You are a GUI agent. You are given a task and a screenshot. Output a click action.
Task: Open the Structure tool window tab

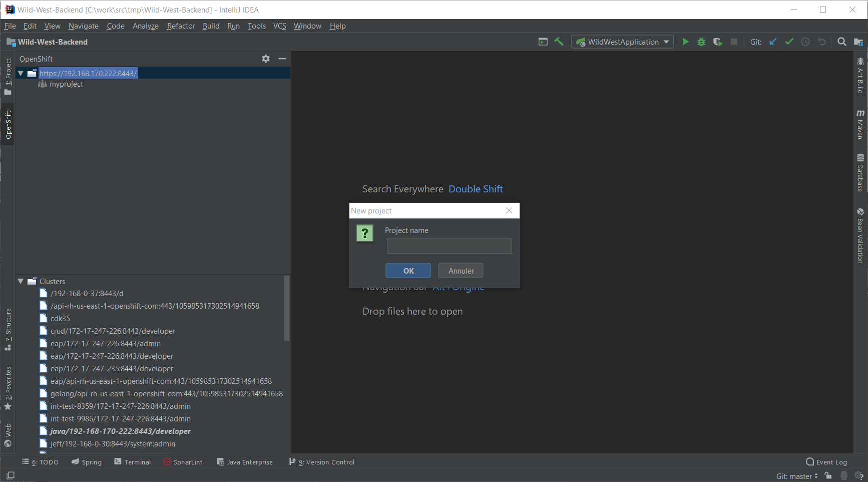pyautogui.click(x=8, y=329)
